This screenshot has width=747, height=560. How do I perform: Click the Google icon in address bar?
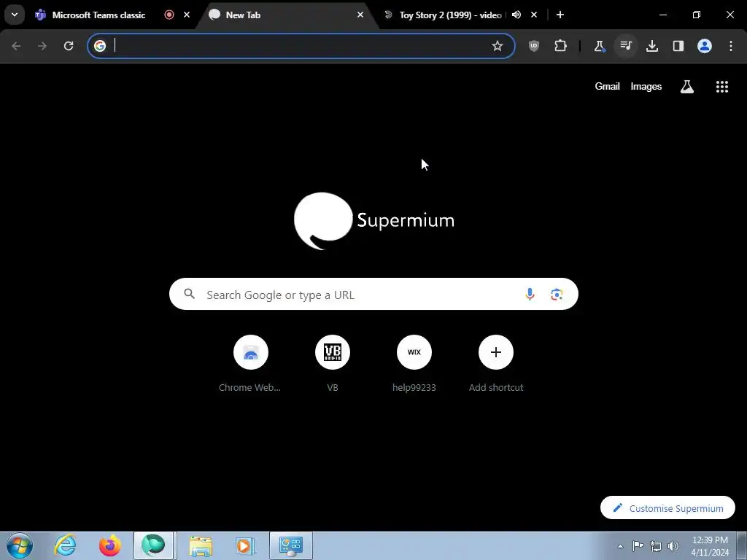[99, 46]
